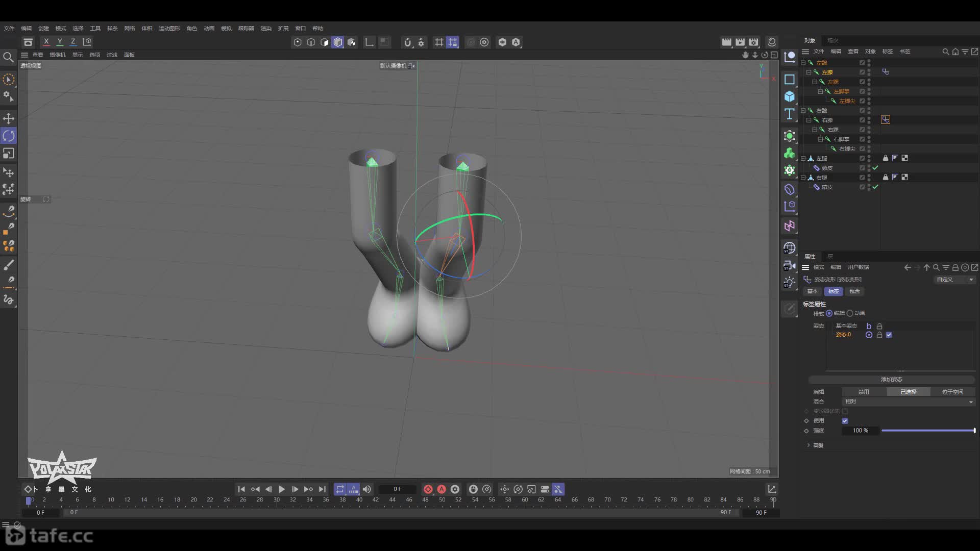Select the Rotate tool in left toolbar

click(9, 136)
